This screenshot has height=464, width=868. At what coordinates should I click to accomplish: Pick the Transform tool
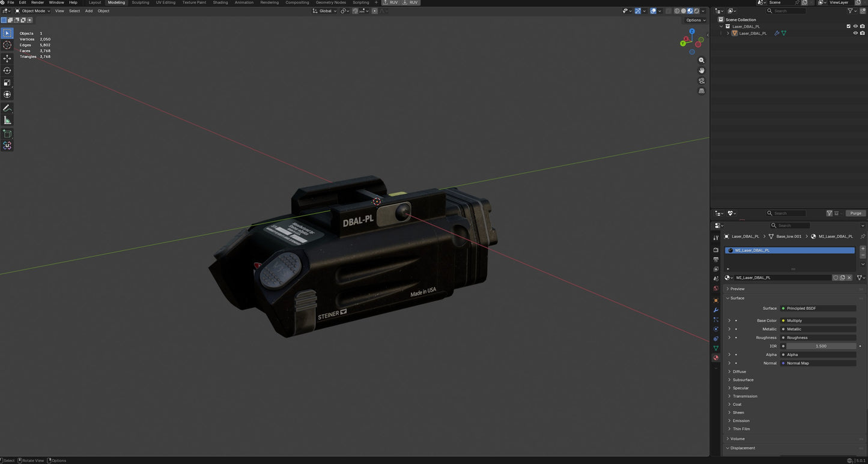pyautogui.click(x=7, y=94)
